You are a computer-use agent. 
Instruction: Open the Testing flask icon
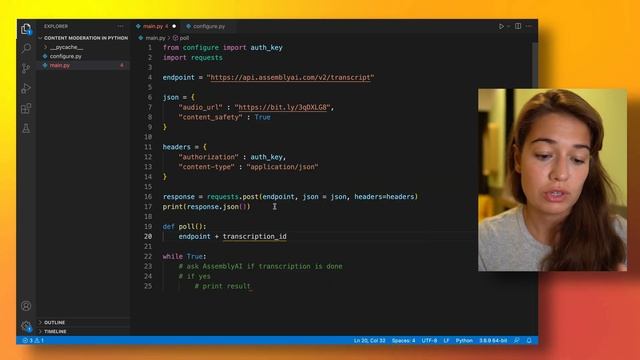[x=26, y=128]
